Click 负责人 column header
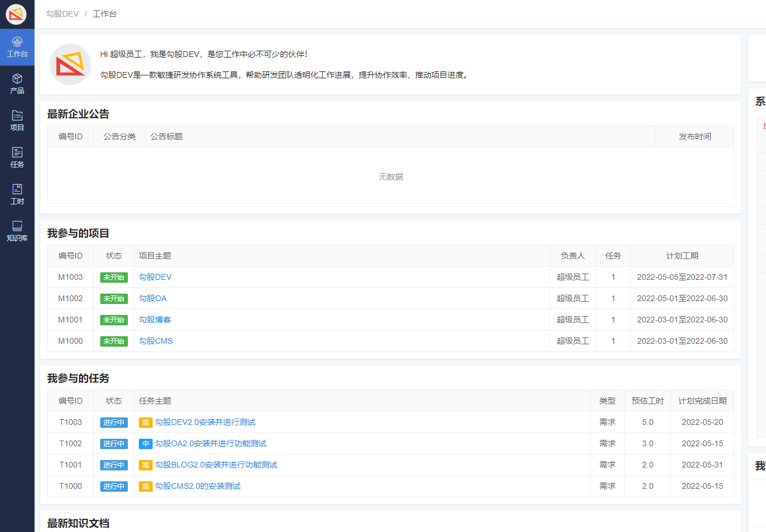The width and height of the screenshot is (766, 532). (x=572, y=256)
